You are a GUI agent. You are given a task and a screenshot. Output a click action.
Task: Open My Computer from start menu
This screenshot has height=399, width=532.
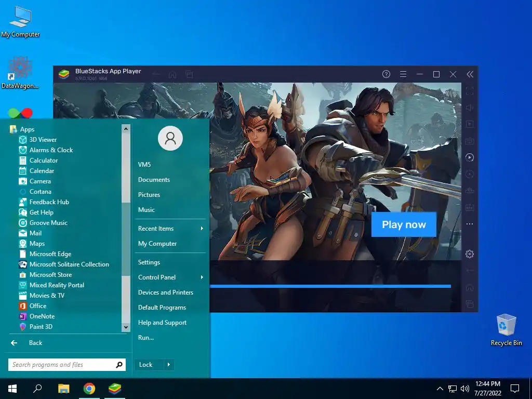tap(157, 244)
